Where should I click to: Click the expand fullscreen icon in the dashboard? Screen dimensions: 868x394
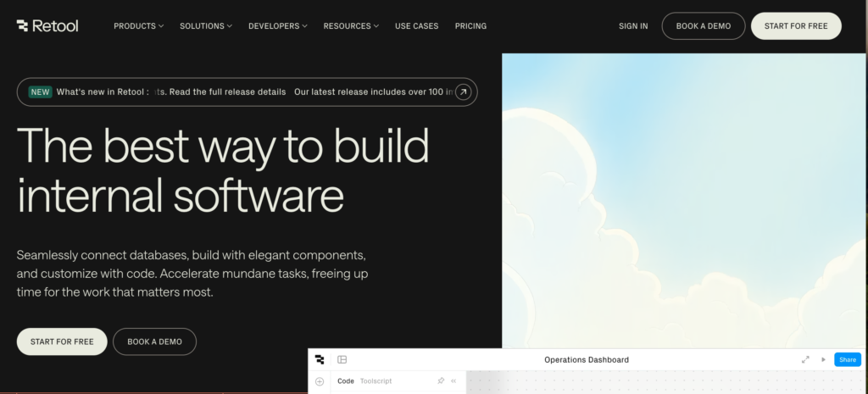coord(805,360)
